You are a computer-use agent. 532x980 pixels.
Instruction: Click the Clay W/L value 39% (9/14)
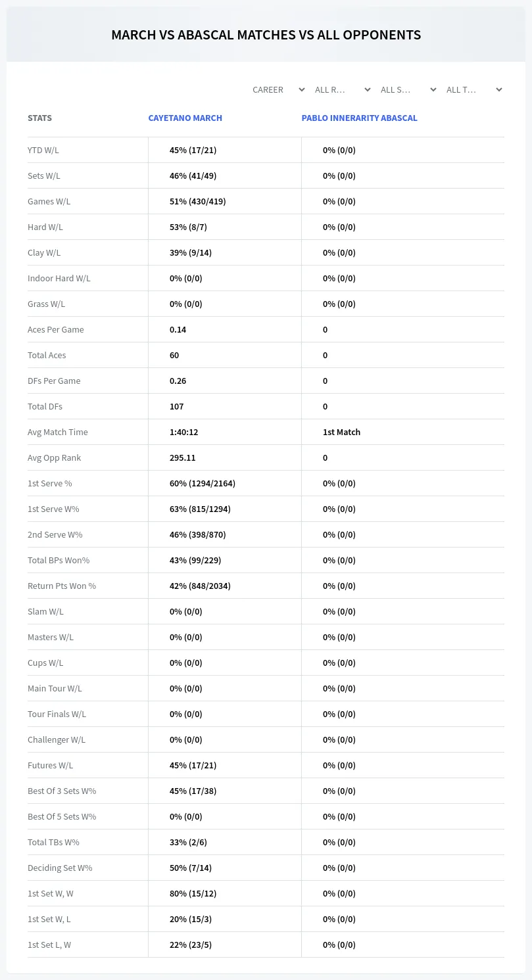191,252
